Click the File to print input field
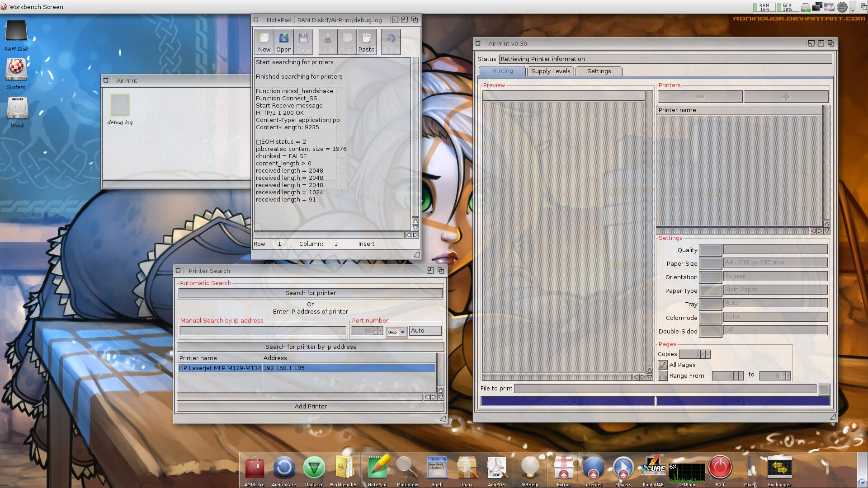 [665, 389]
